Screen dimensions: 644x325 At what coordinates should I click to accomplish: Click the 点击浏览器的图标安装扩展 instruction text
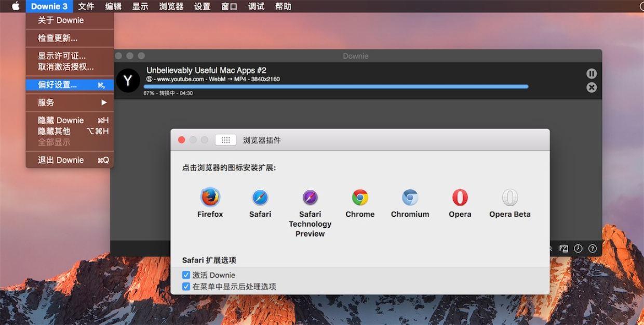click(229, 168)
